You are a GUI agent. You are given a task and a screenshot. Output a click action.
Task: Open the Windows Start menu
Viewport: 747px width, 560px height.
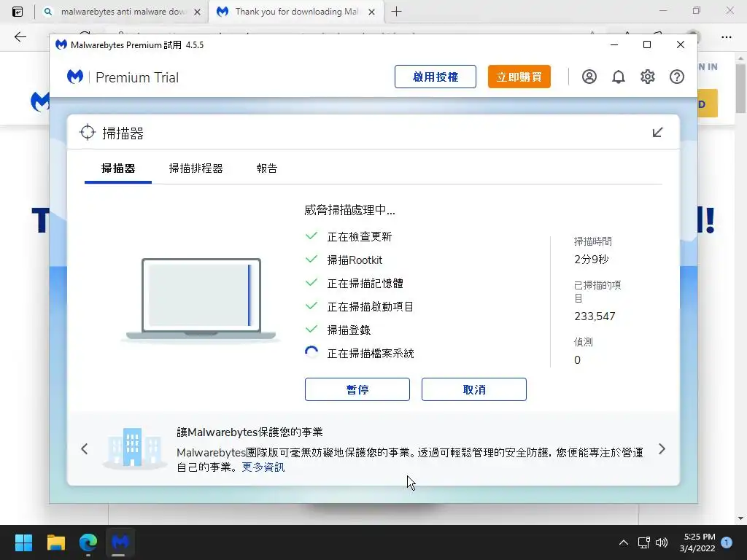(x=23, y=542)
